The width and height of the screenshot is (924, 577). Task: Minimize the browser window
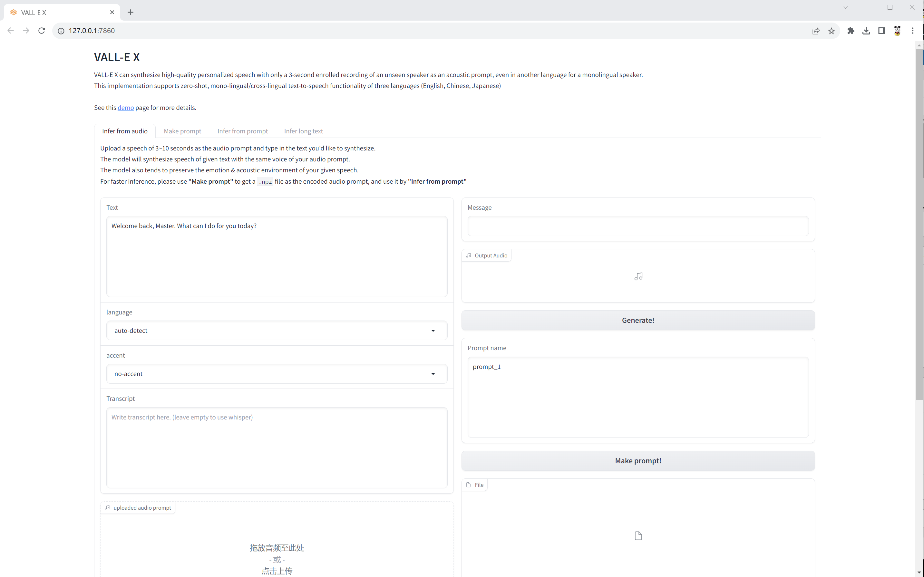868,7
